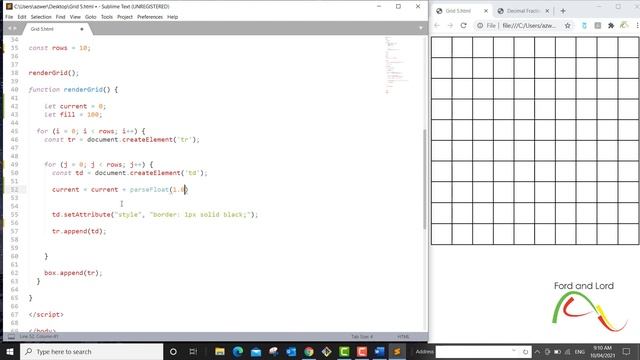Open the Chrome profile avatar

(x=624, y=25)
